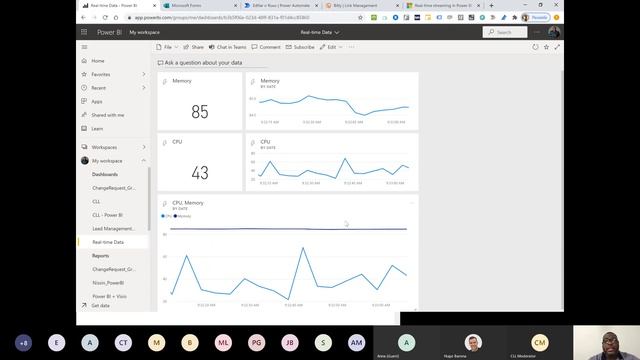Click the Subscribe button
Screen dimensions: 640x360
pyautogui.click(x=300, y=47)
